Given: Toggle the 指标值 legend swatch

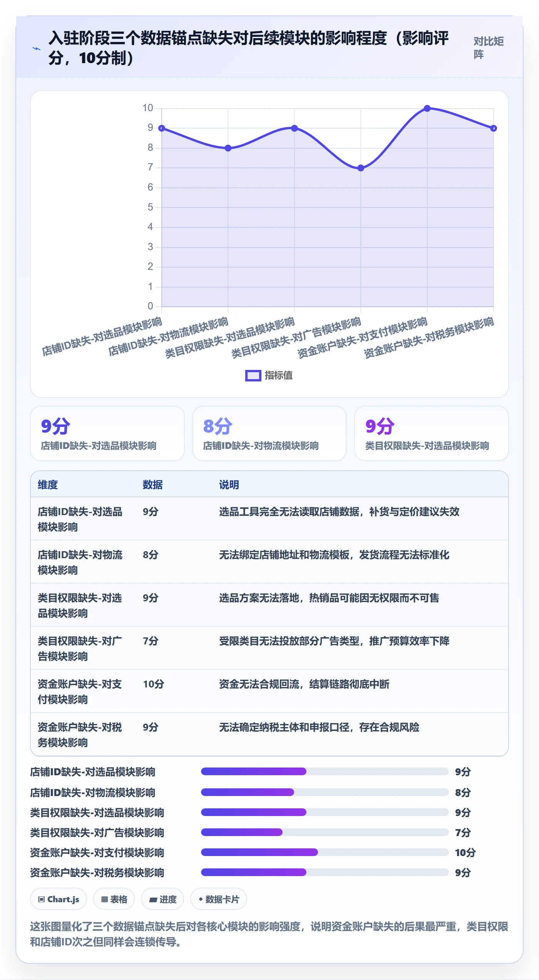Looking at the screenshot, I should [x=253, y=375].
